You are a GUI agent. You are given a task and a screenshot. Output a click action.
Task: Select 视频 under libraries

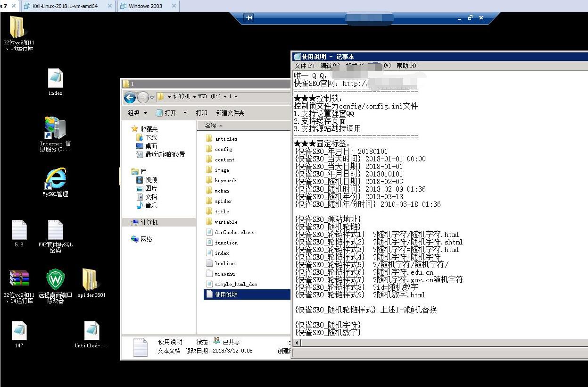pyautogui.click(x=147, y=180)
